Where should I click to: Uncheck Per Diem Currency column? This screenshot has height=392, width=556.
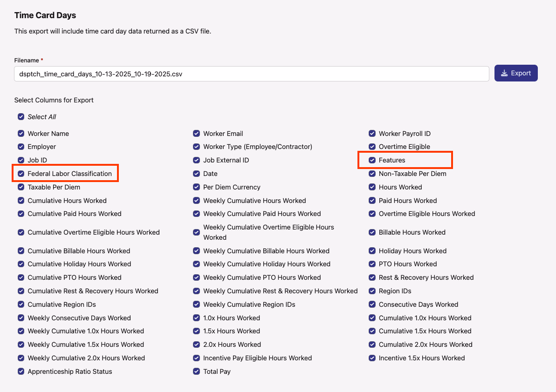[x=197, y=187]
